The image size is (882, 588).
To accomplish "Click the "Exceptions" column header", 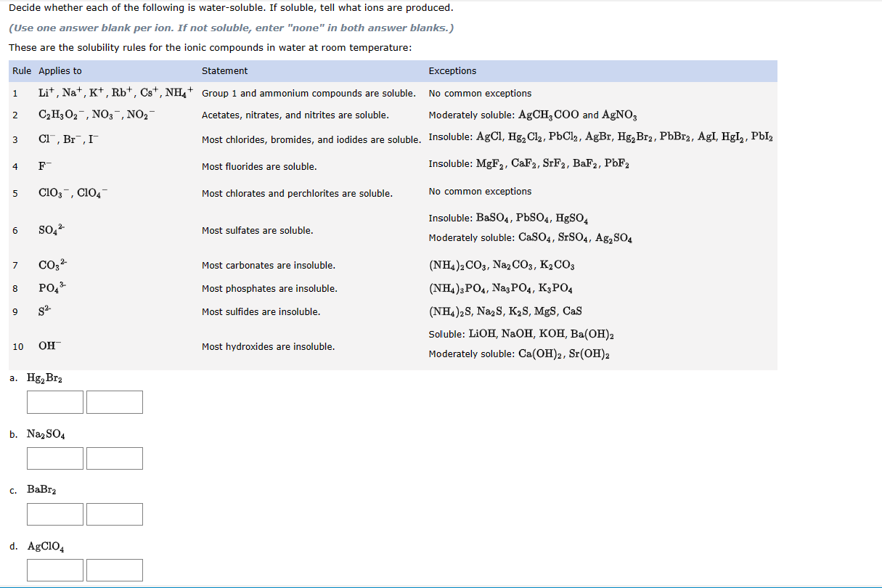I will (x=452, y=71).
